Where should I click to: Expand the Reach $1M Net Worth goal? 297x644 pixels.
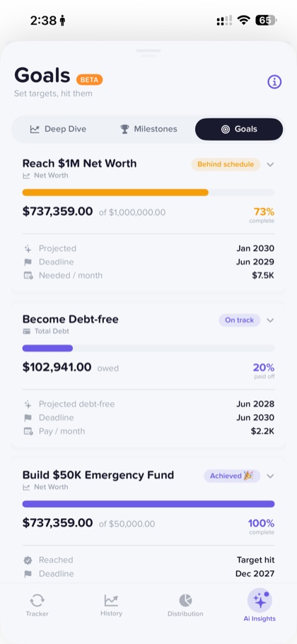click(270, 165)
